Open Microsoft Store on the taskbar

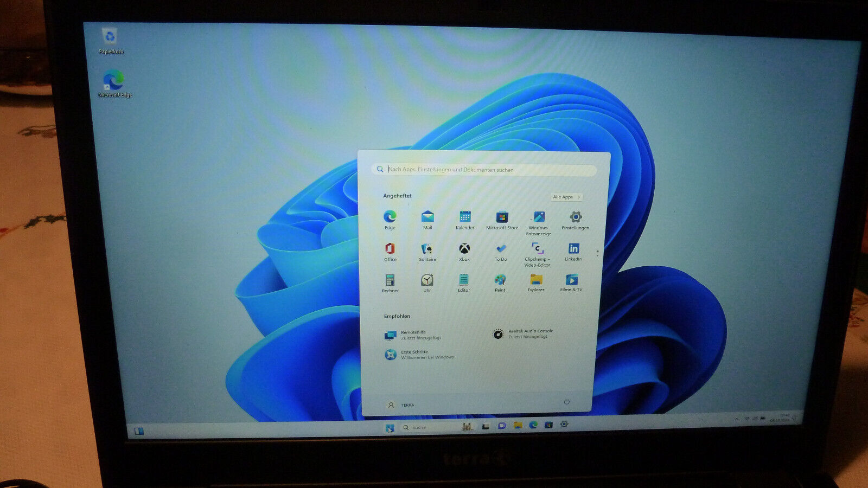(x=548, y=425)
